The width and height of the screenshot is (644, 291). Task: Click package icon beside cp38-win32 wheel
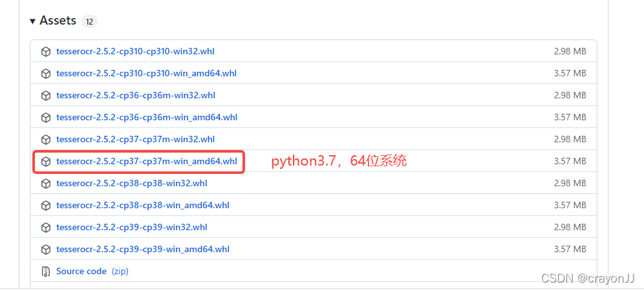46,183
